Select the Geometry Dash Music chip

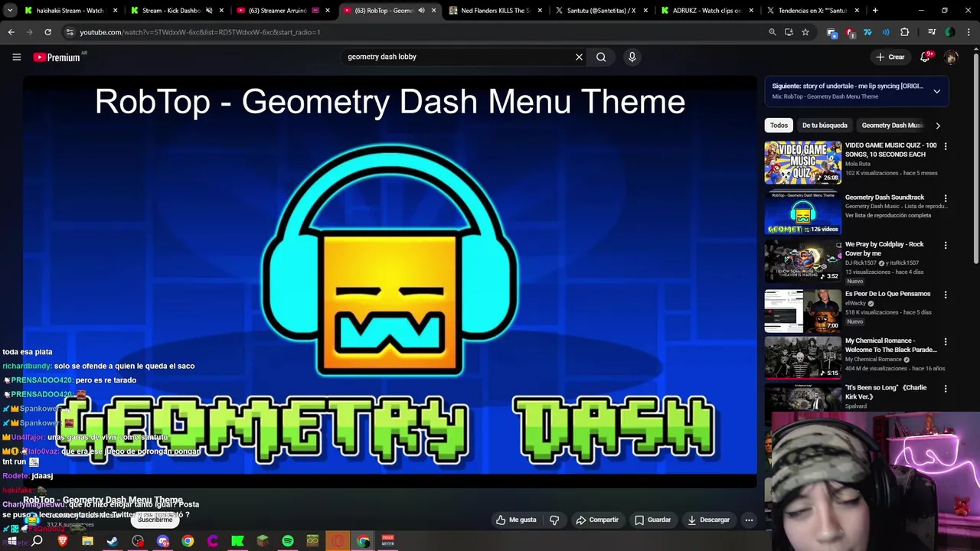coord(892,126)
